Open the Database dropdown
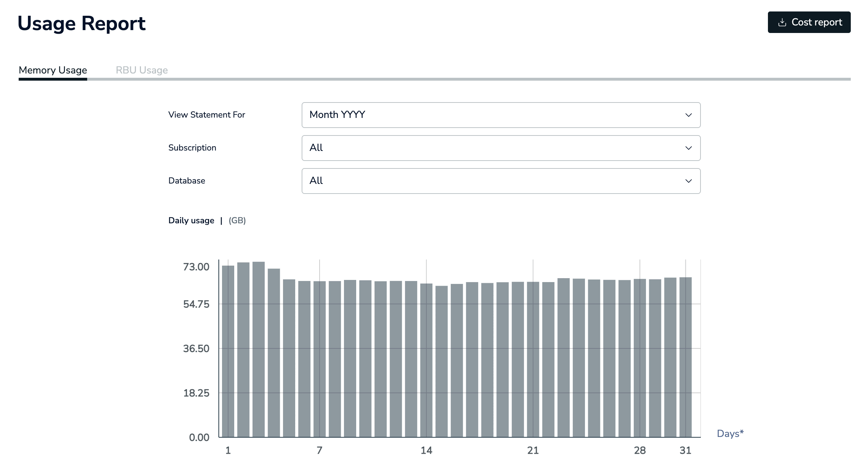The height and width of the screenshot is (476, 868). coord(501,181)
